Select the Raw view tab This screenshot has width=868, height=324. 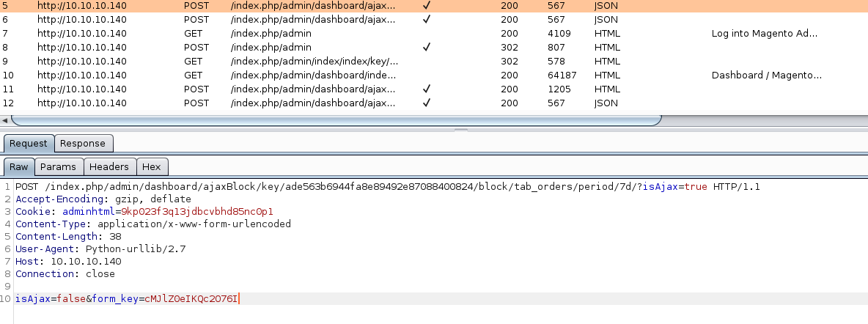pos(18,167)
